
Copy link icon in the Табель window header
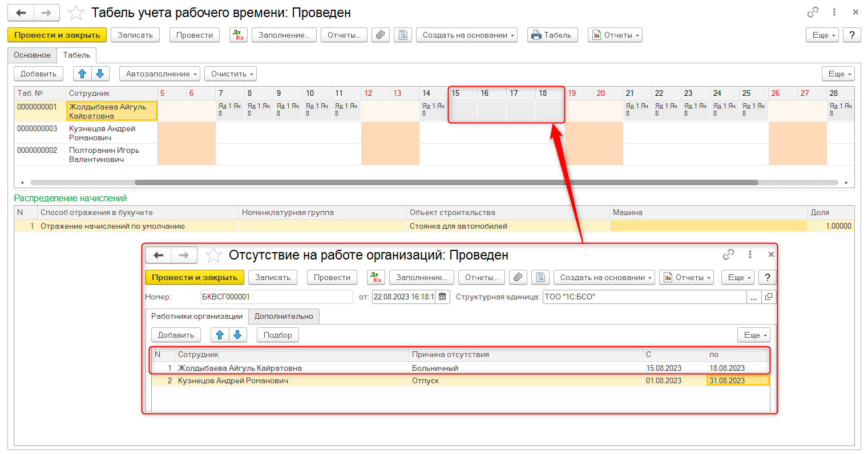click(x=813, y=12)
